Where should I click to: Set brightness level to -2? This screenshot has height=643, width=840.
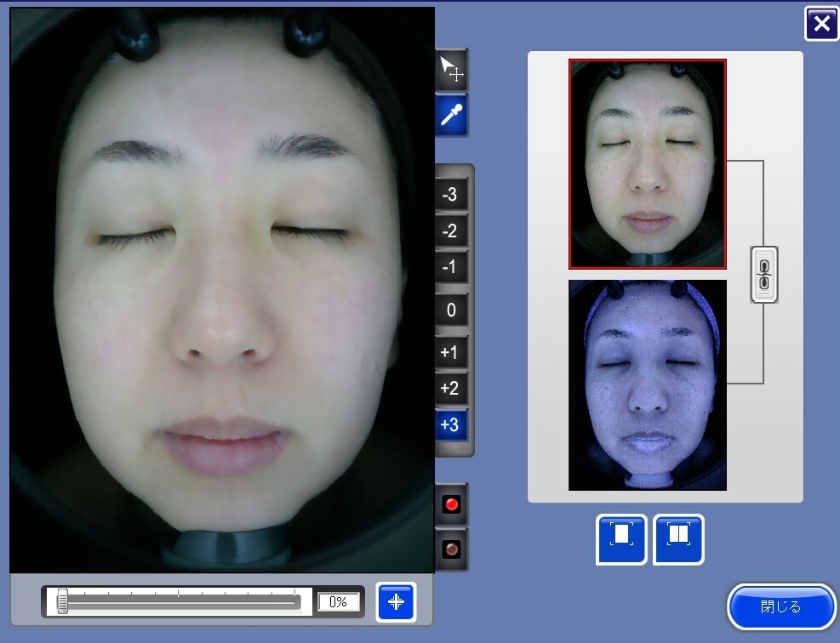450,230
